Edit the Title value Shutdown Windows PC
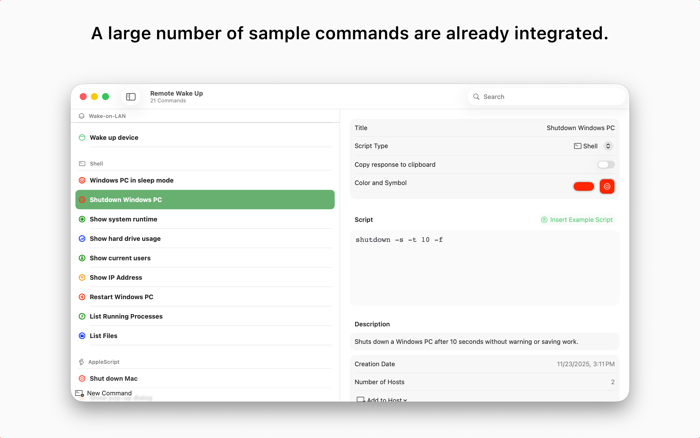Screen dimensions: 700x438 580,128
